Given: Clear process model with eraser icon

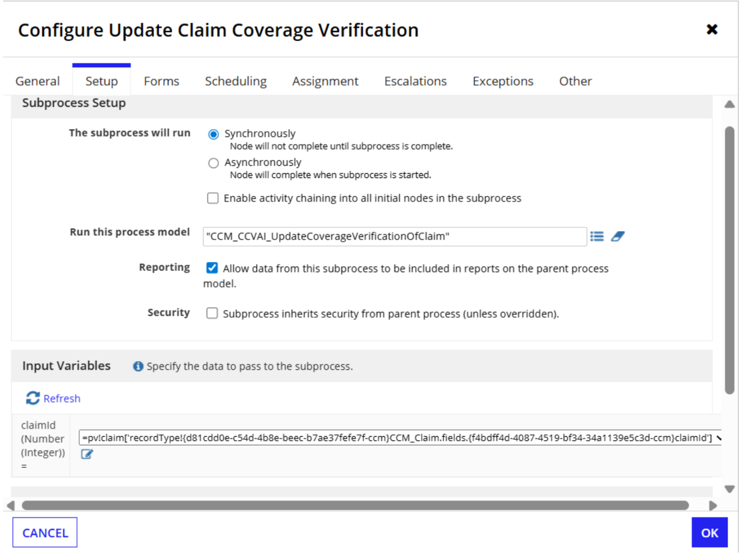Looking at the screenshot, I should pyautogui.click(x=617, y=236).
